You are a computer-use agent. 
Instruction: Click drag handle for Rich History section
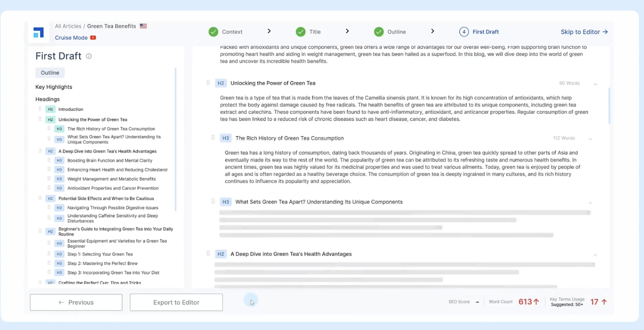(213, 138)
